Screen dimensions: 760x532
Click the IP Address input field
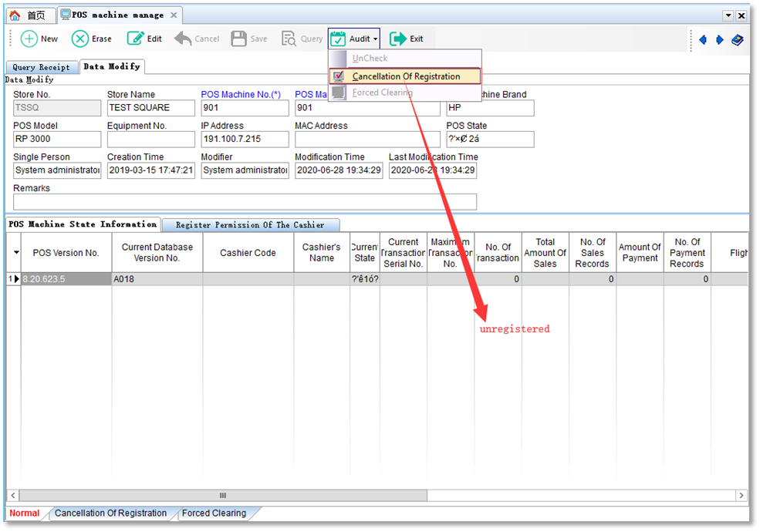(x=245, y=140)
